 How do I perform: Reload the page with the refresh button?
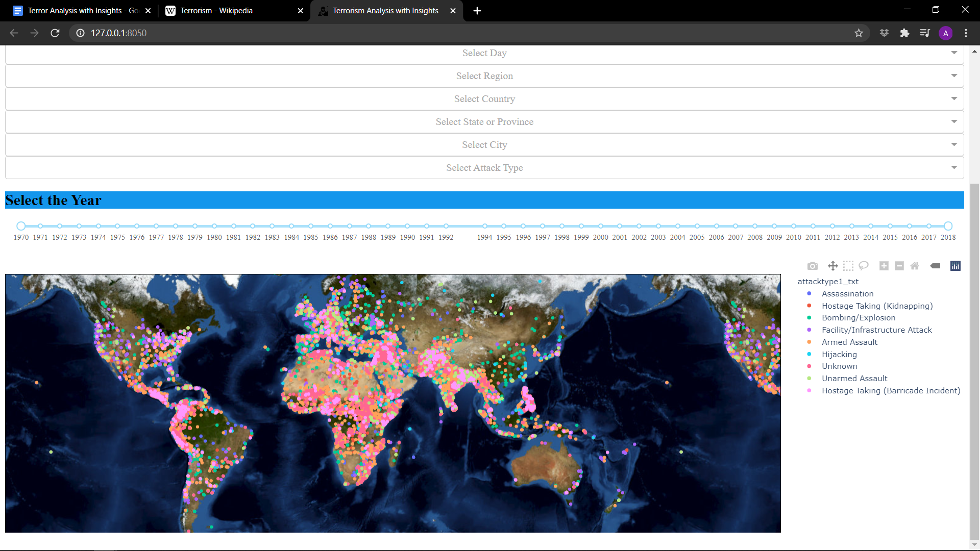[x=55, y=33]
